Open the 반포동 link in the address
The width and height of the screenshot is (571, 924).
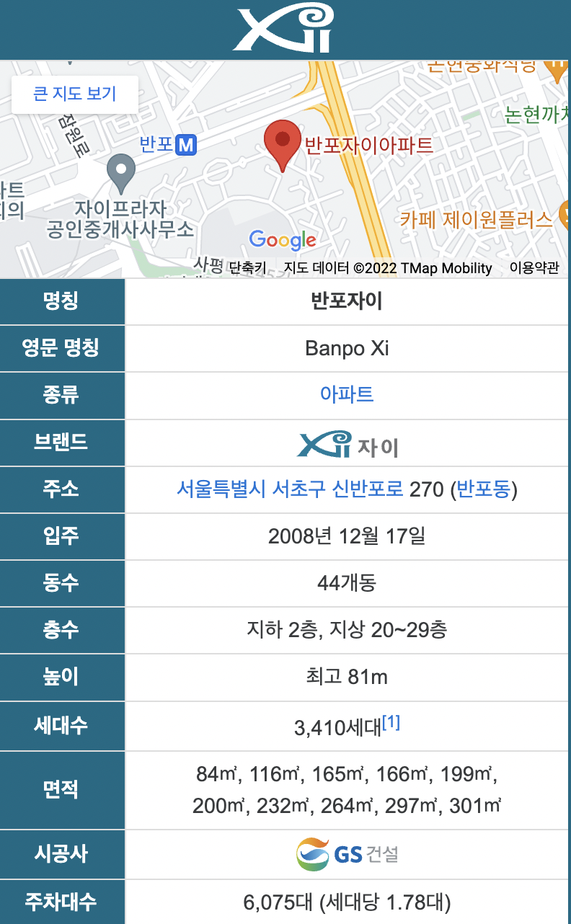484,489
